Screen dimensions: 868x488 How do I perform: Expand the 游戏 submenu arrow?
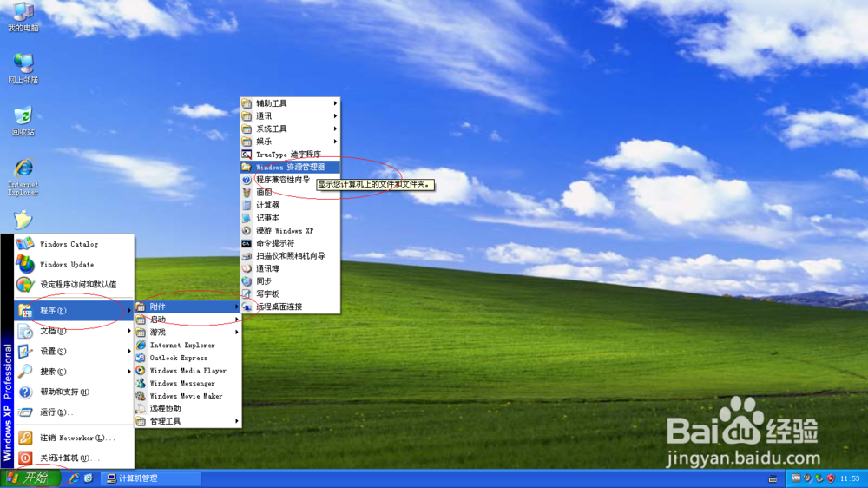tap(236, 332)
